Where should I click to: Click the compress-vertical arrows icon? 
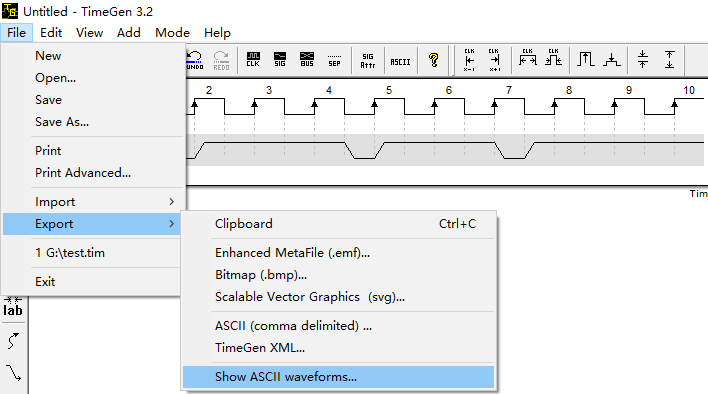(x=643, y=59)
